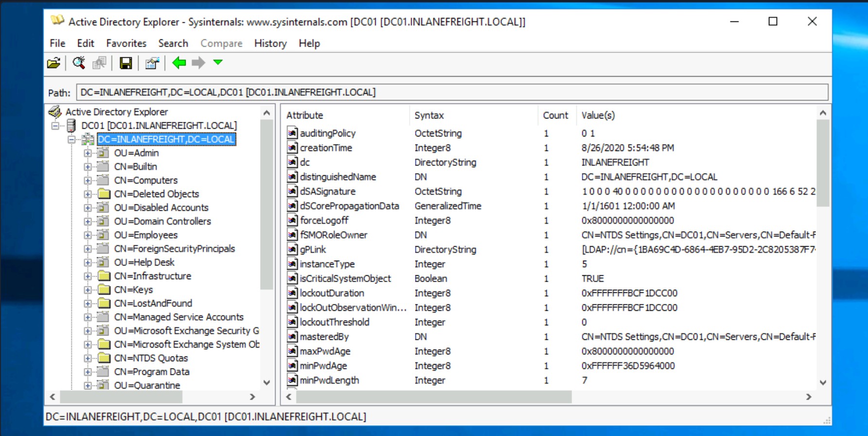The width and height of the screenshot is (868, 436).
Task: Click tree pane horizontal scrollbar right arrow
Action: coord(252,397)
